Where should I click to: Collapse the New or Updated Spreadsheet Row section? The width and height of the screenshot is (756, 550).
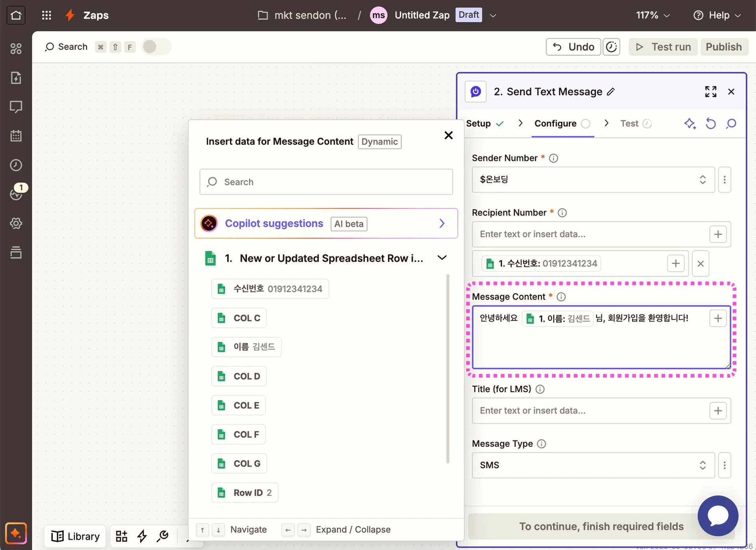(x=442, y=258)
